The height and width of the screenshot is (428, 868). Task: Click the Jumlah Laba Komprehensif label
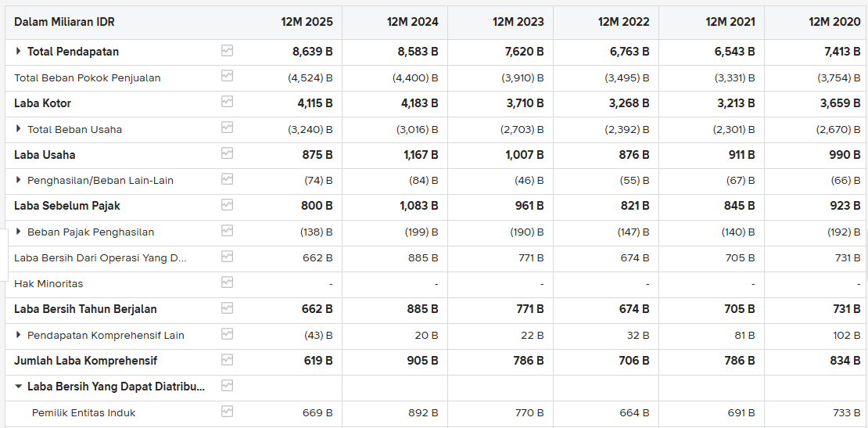tap(85, 361)
